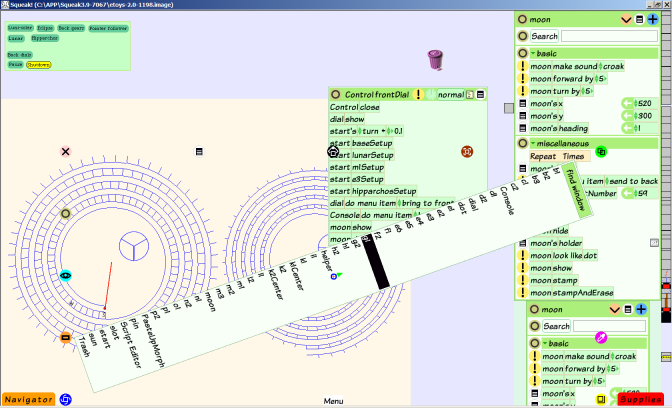This screenshot has width=672, height=408.
Task: Open the menu icon for the moon's heading slot
Action: pyautogui.click(x=522, y=128)
